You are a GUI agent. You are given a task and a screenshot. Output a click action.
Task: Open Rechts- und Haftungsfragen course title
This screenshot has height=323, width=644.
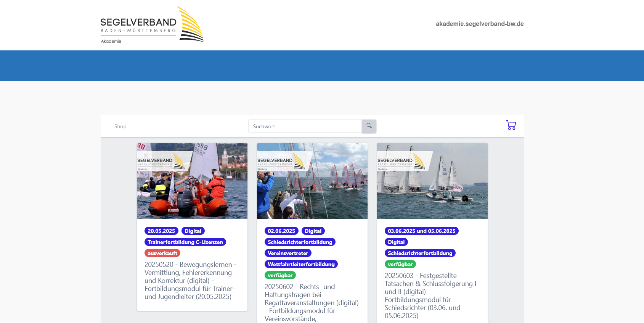[x=312, y=302]
